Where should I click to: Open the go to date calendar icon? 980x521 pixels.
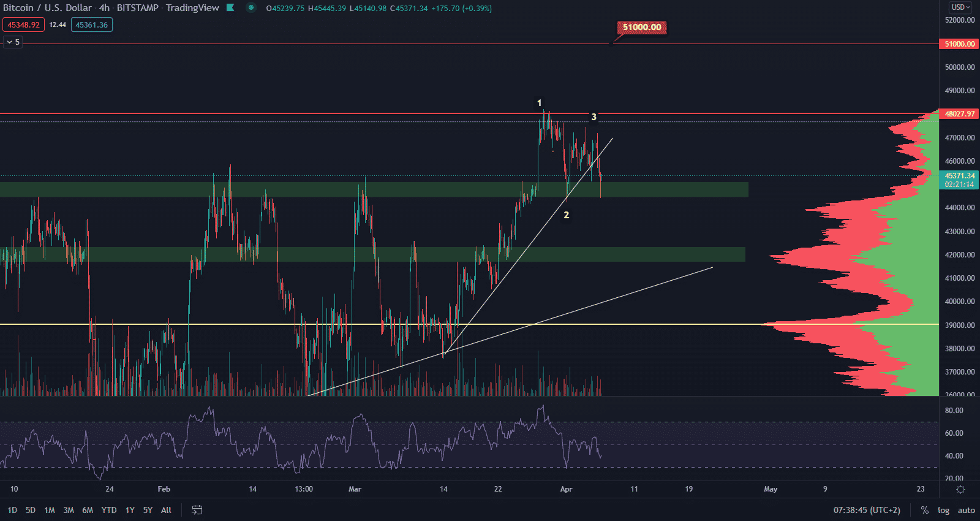[x=197, y=510]
